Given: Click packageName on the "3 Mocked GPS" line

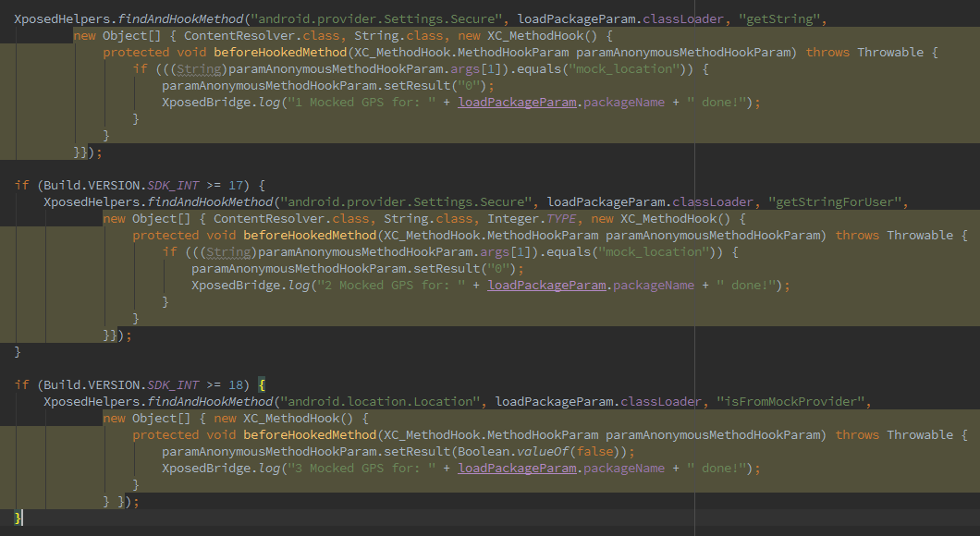Looking at the screenshot, I should pyautogui.click(x=624, y=469).
